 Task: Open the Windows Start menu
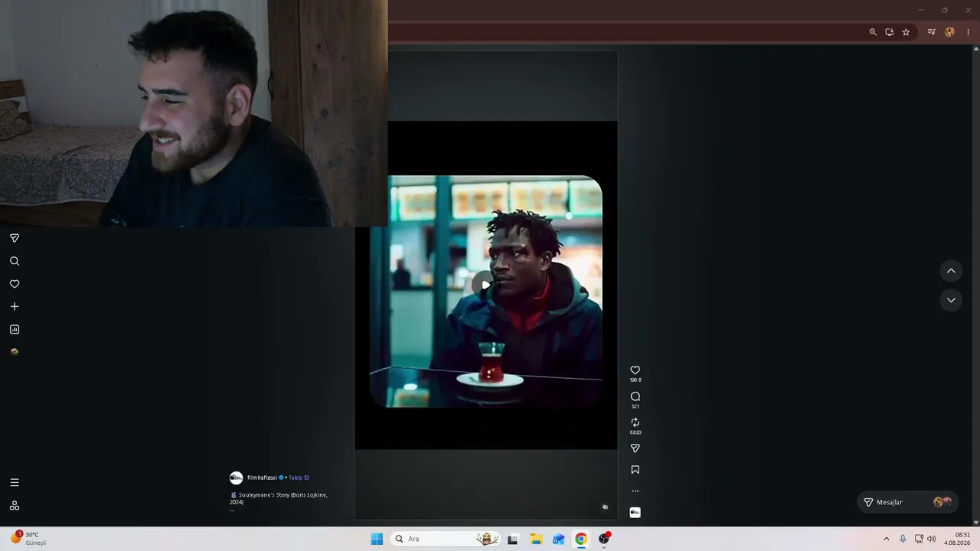377,539
